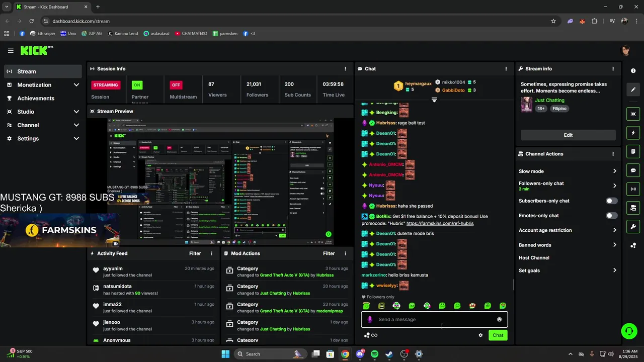Click the info icon in right sidebar
The height and width of the screenshot is (362, 644).
tap(633, 71)
